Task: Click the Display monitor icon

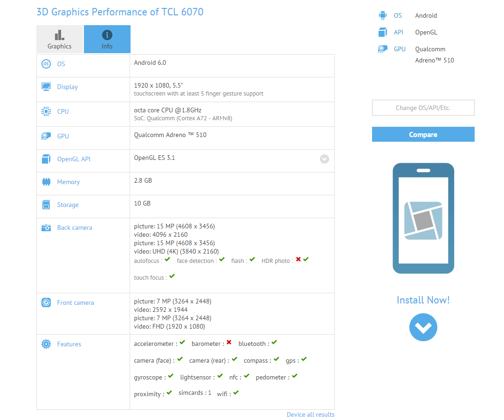Action: pyautogui.click(x=46, y=87)
